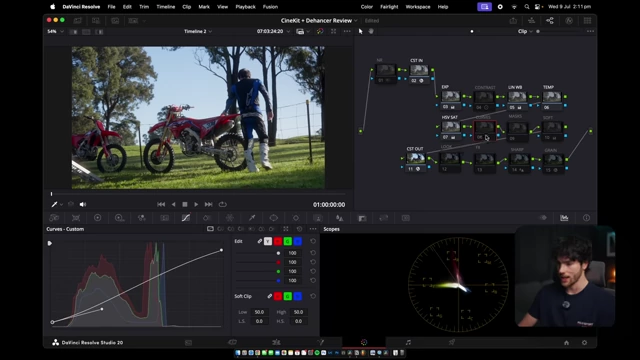
Task: Open the Workspace menu
Action: click(x=418, y=7)
